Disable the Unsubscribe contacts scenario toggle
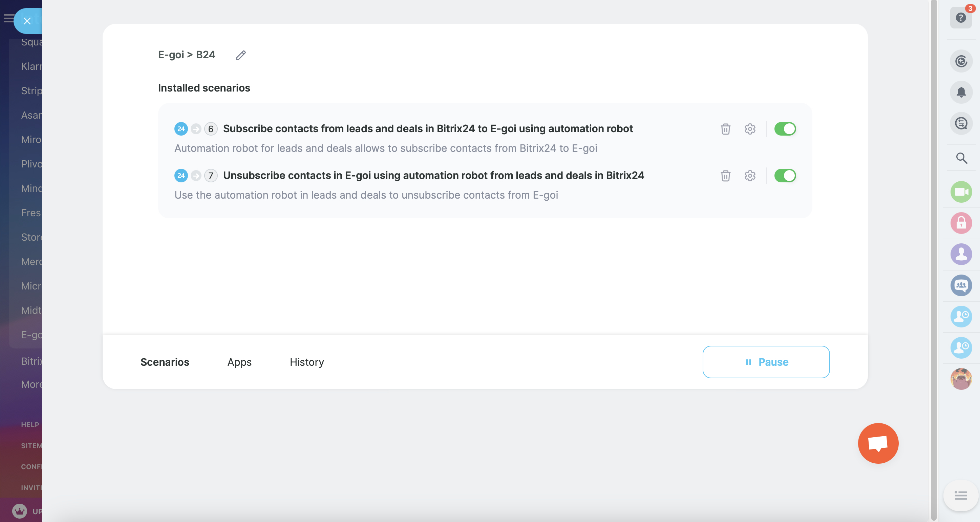The image size is (980, 522). pyautogui.click(x=785, y=176)
